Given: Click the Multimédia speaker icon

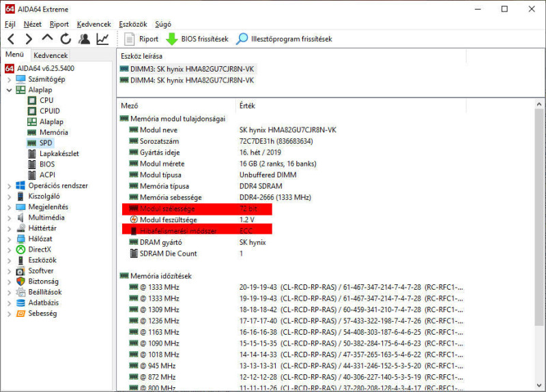Looking at the screenshot, I should 20,217.
